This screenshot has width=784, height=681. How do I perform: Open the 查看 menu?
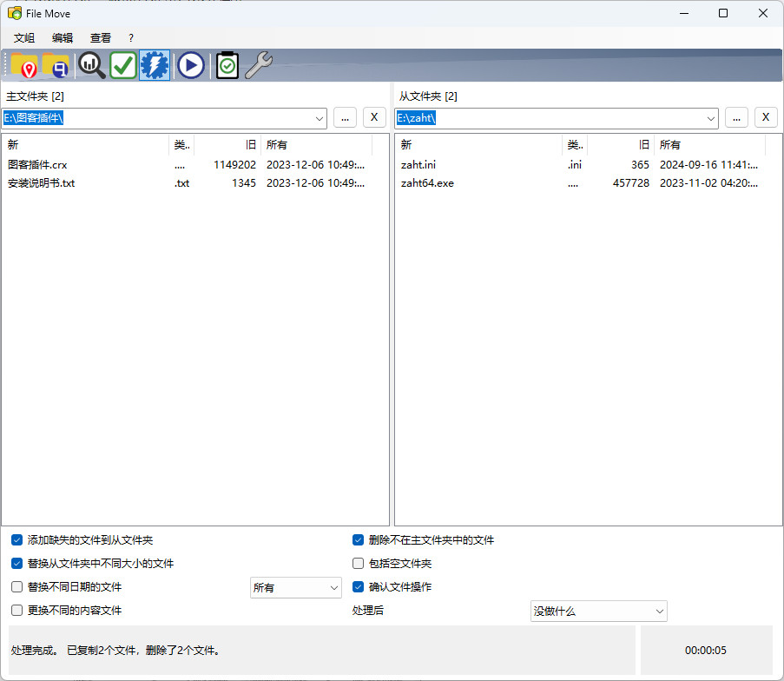click(x=101, y=38)
